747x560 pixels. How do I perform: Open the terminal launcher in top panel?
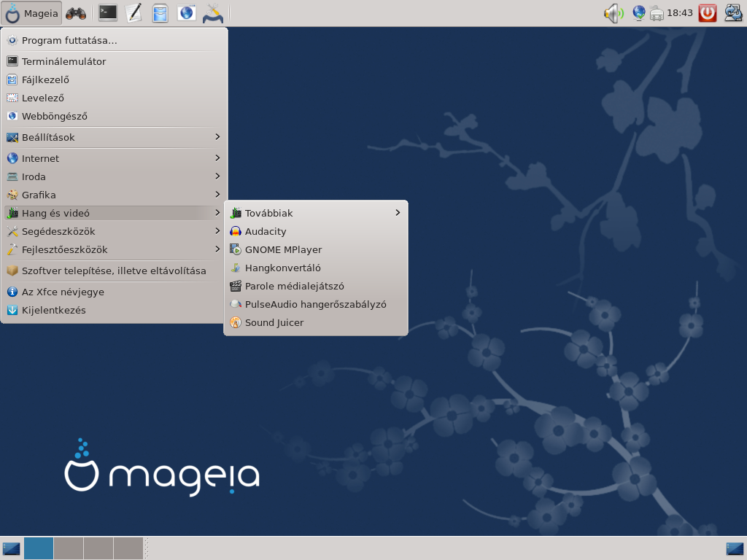pyautogui.click(x=108, y=13)
